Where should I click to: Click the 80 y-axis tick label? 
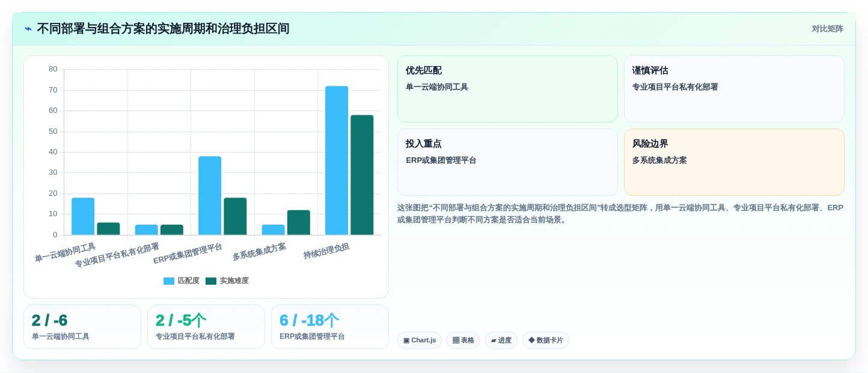tap(53, 69)
